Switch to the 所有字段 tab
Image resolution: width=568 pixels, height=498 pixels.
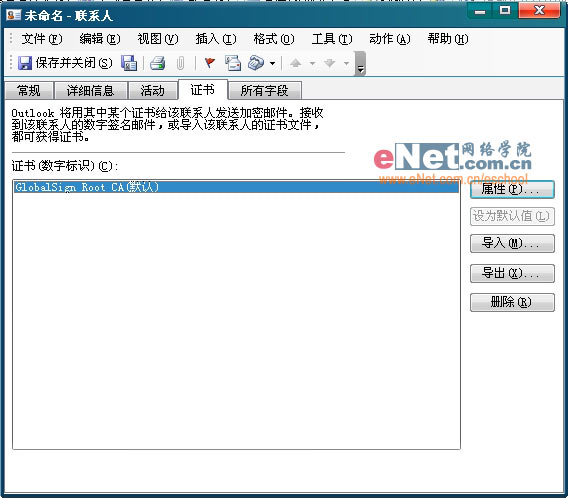(x=264, y=91)
